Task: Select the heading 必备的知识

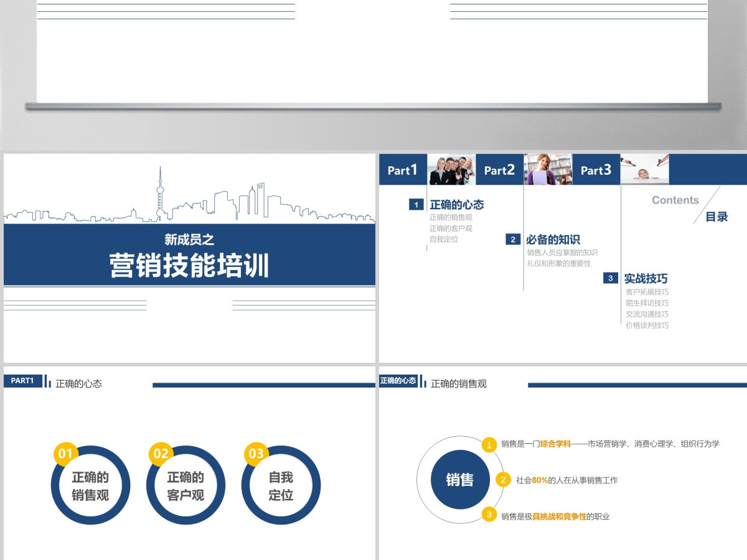Action: coord(553,240)
